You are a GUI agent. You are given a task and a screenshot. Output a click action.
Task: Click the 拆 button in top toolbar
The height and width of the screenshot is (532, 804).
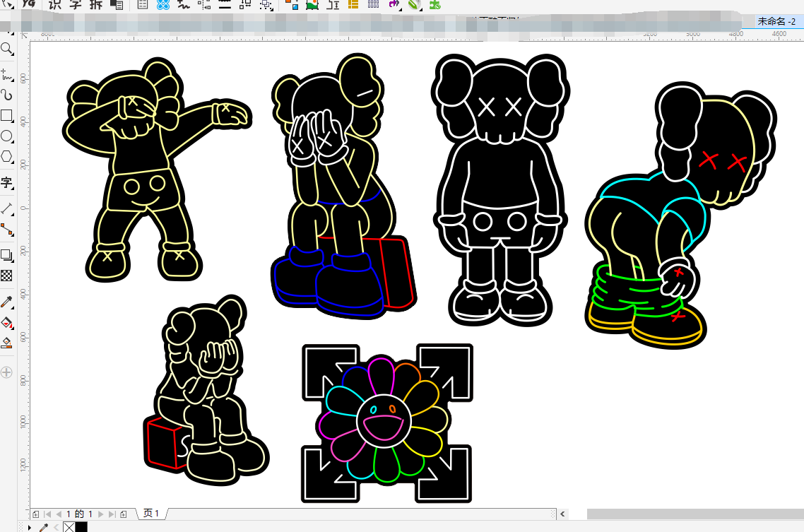96,5
